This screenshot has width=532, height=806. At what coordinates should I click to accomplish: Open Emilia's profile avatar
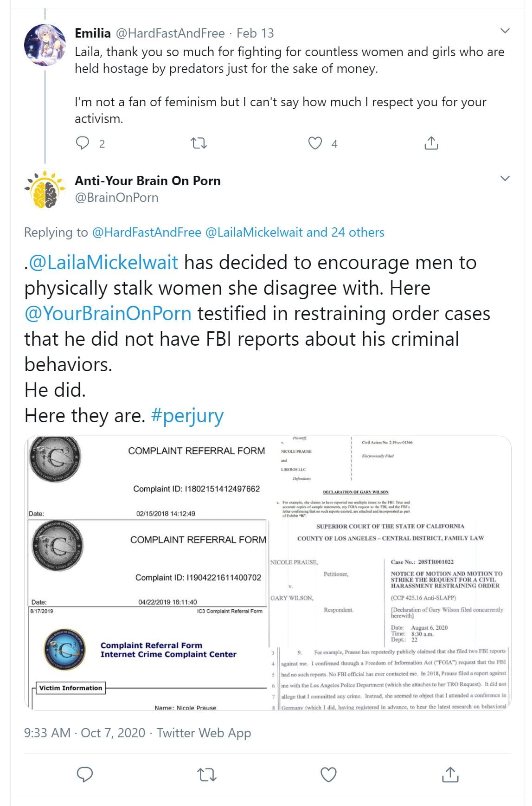coord(45,45)
